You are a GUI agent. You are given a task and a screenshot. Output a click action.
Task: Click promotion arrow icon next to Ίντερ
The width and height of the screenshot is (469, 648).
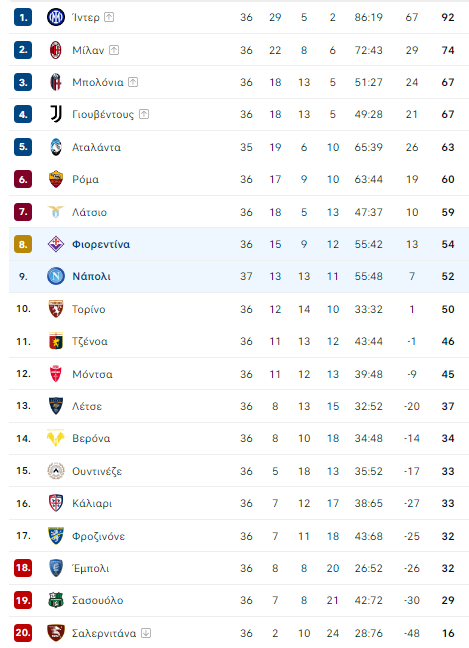[109, 17]
